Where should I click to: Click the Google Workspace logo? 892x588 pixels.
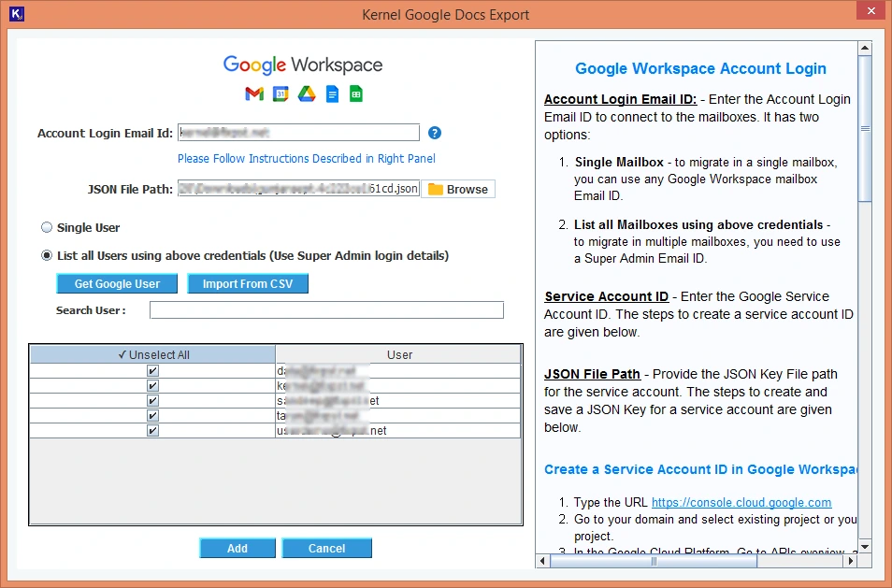point(303,65)
